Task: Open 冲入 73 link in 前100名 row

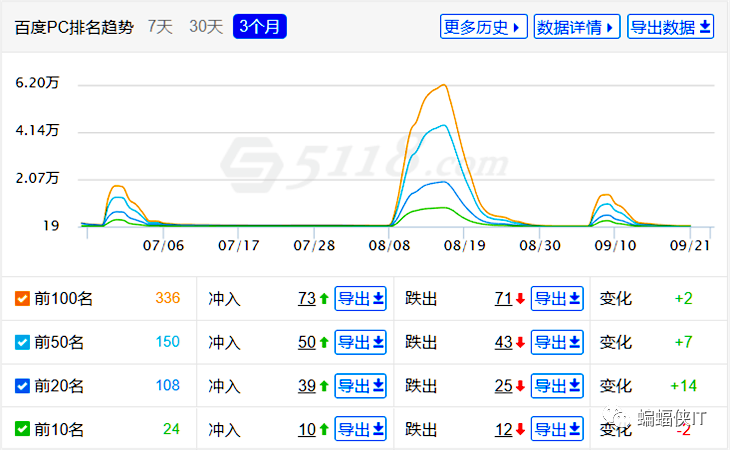Action: coord(307,298)
